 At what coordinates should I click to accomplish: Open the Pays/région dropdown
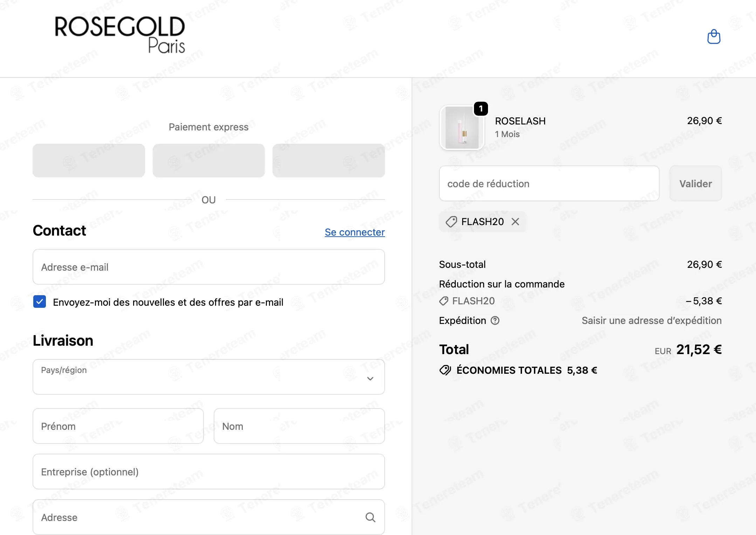tap(209, 377)
